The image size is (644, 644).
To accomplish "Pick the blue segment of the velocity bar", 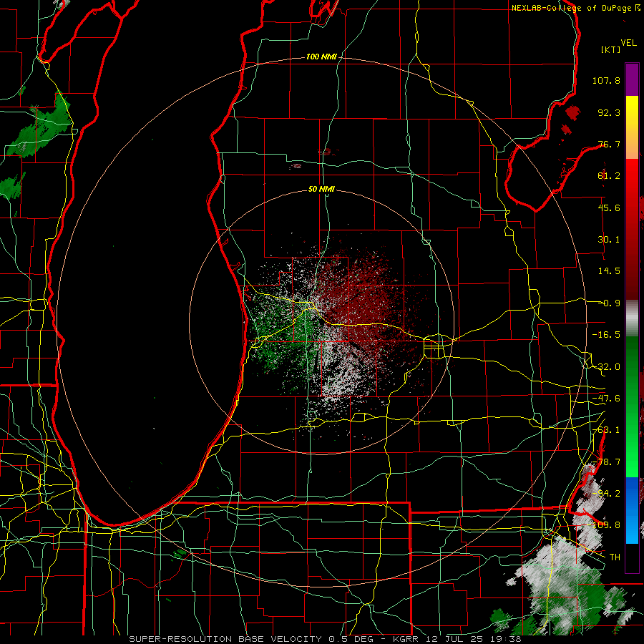I will [x=632, y=510].
